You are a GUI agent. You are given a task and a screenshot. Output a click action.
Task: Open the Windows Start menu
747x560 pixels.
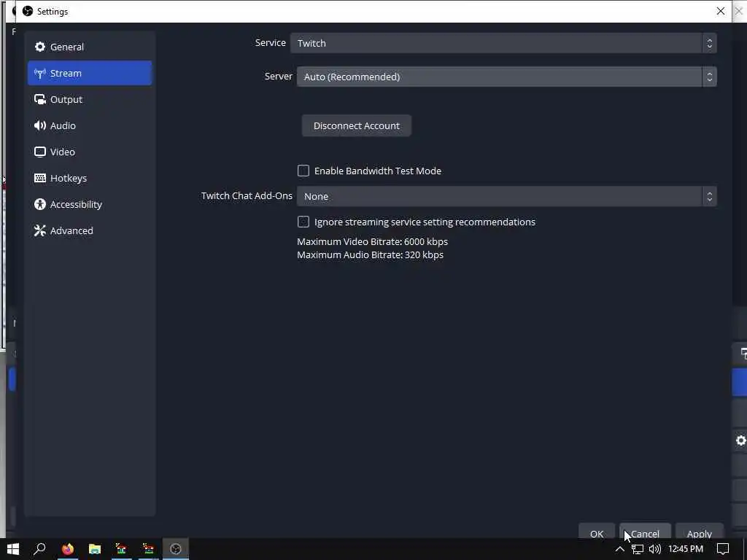tap(13, 549)
